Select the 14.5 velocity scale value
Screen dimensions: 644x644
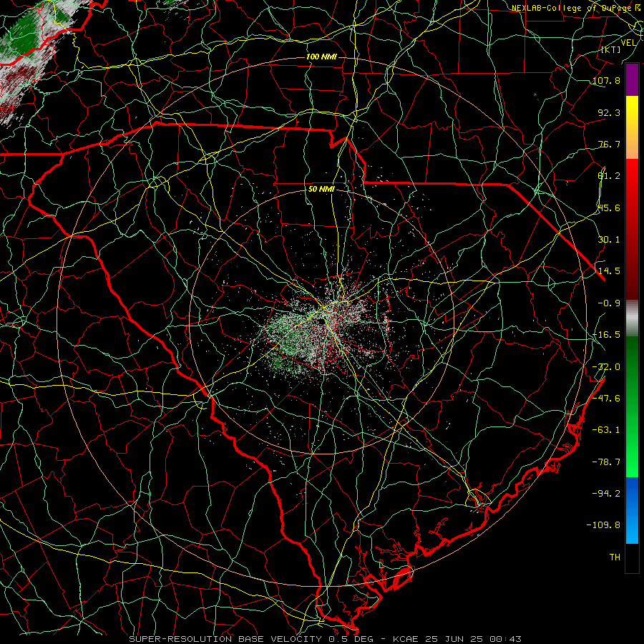[x=609, y=271]
